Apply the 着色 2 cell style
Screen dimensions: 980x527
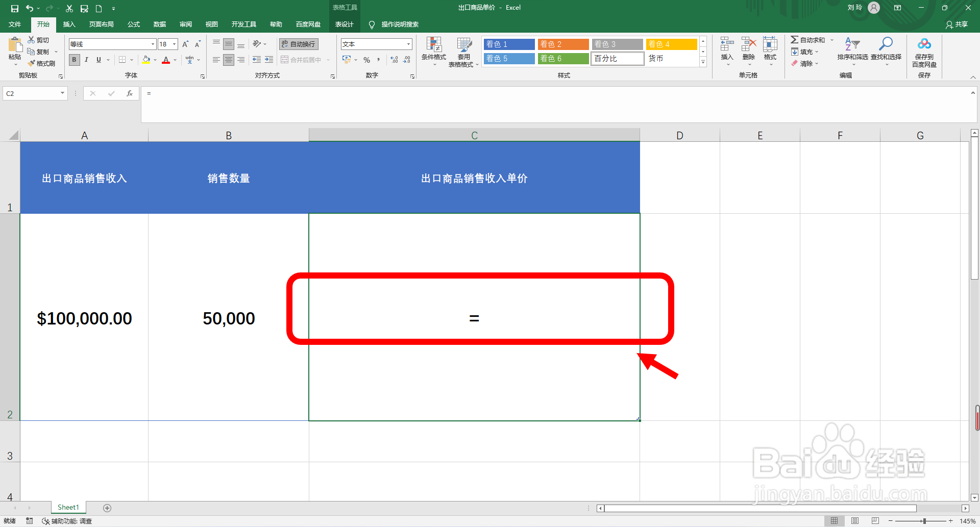click(563, 44)
